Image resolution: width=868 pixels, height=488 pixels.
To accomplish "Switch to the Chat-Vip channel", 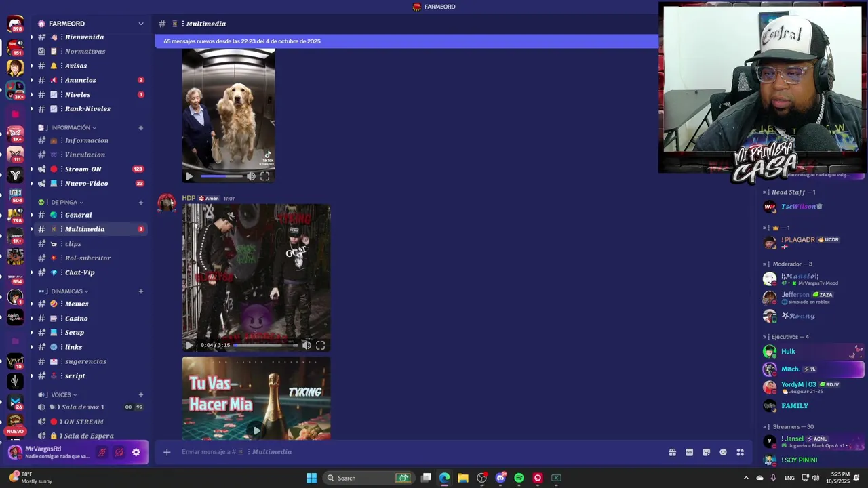I will [91, 272].
